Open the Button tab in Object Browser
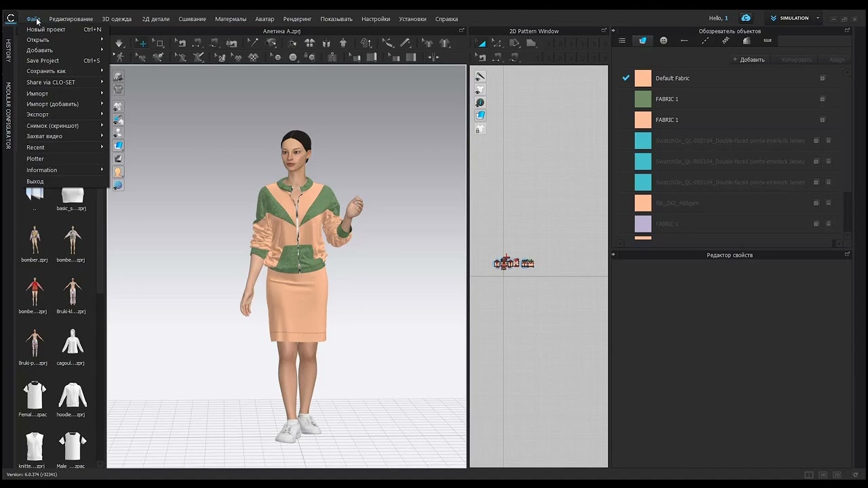The width and height of the screenshot is (868, 488). point(663,41)
